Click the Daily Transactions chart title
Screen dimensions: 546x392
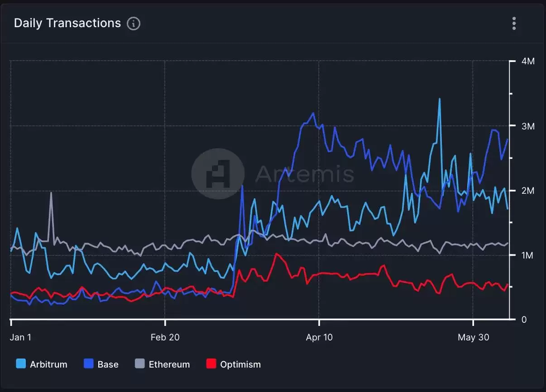point(67,23)
